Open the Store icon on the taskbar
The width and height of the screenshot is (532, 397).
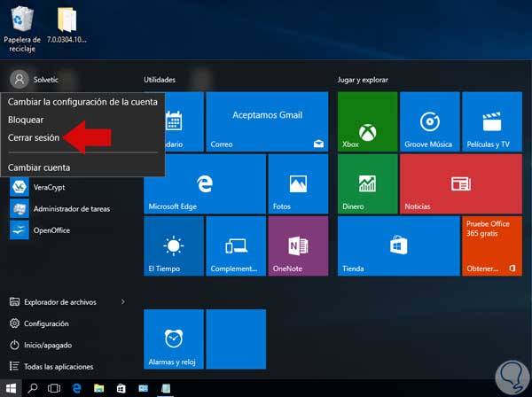(x=121, y=388)
